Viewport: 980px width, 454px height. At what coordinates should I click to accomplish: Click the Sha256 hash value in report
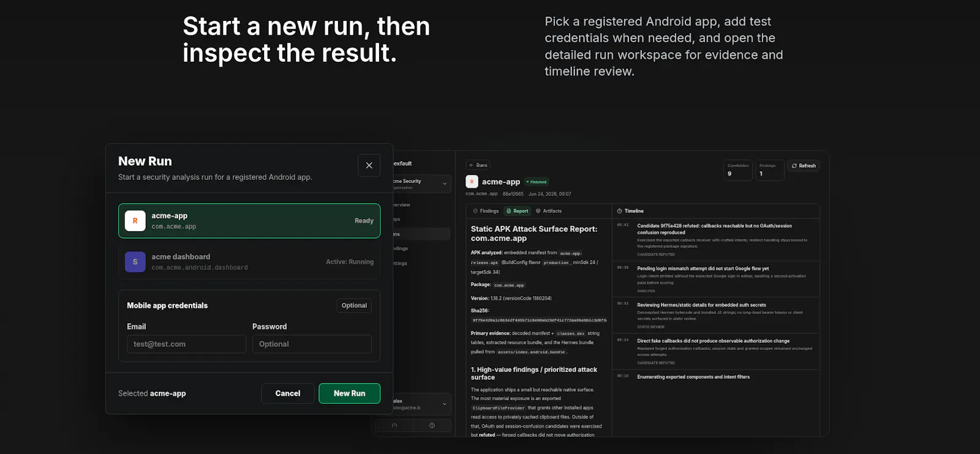(539, 320)
